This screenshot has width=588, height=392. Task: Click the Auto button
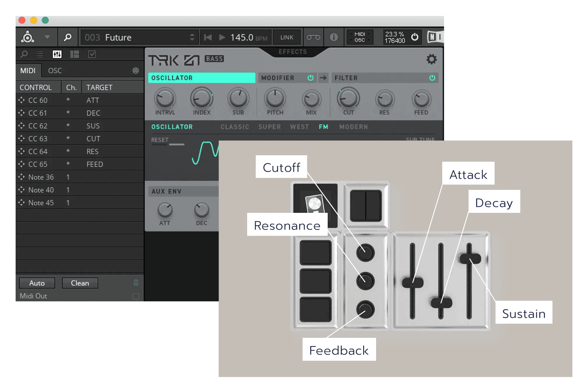[x=37, y=283]
